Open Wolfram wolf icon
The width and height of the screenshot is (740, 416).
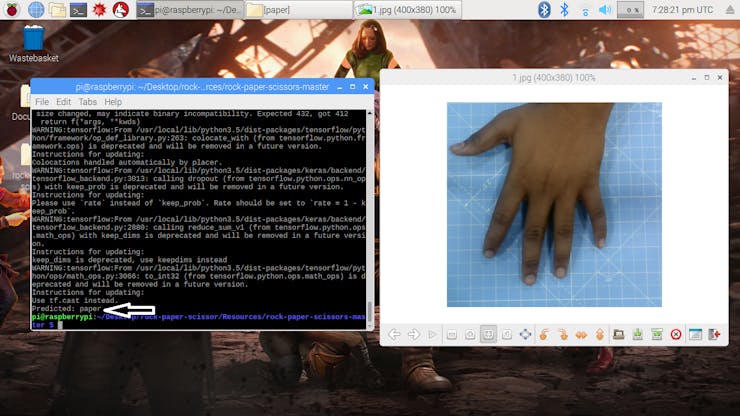pyautogui.click(x=120, y=9)
